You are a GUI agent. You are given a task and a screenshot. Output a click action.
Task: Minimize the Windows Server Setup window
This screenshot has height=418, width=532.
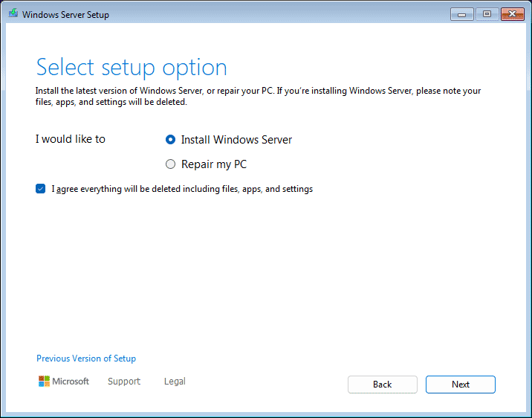[x=461, y=14]
